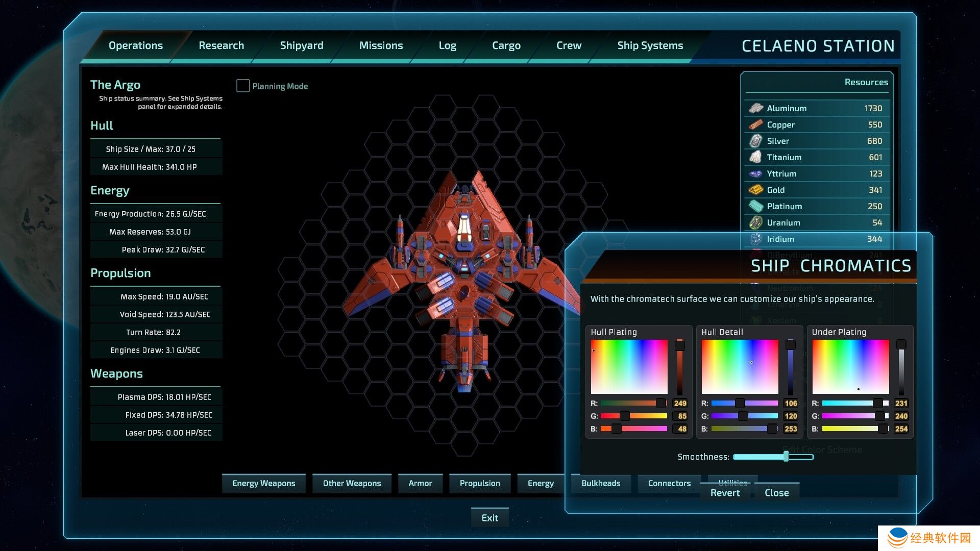Open the Shipyard tab

pyautogui.click(x=301, y=45)
